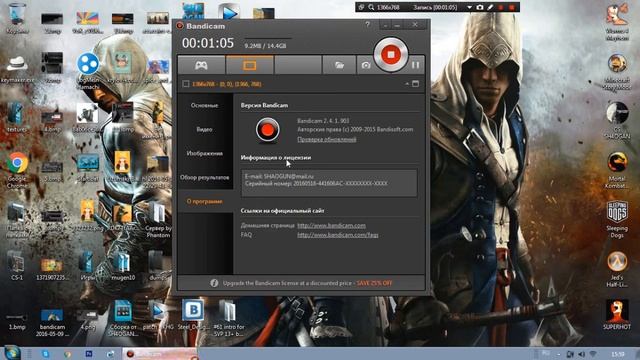Open the Обзор результатов tab
This screenshot has height=360, width=640.
[204, 178]
